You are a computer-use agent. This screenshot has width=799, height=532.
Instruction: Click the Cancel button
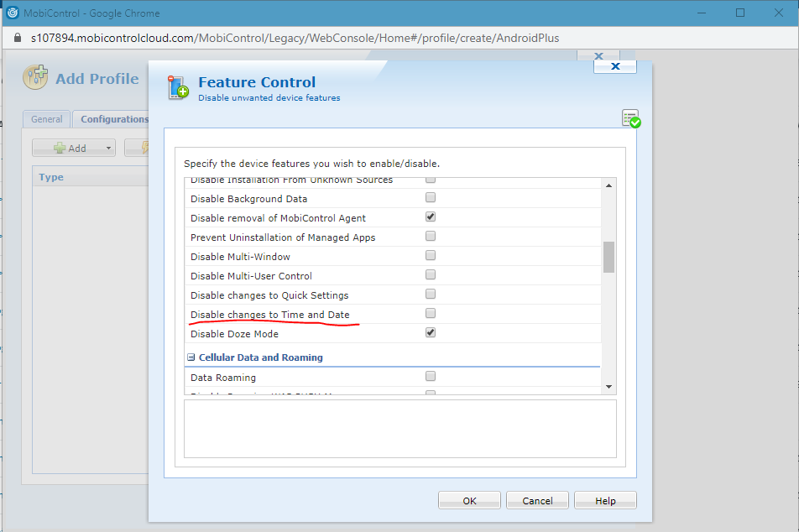pos(537,500)
